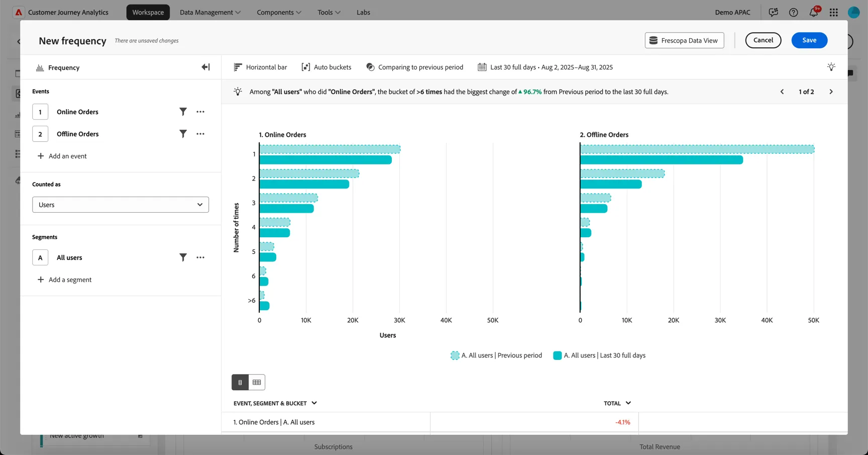868x455 pixels.
Task: Open Auto buckets settings
Action: click(327, 67)
